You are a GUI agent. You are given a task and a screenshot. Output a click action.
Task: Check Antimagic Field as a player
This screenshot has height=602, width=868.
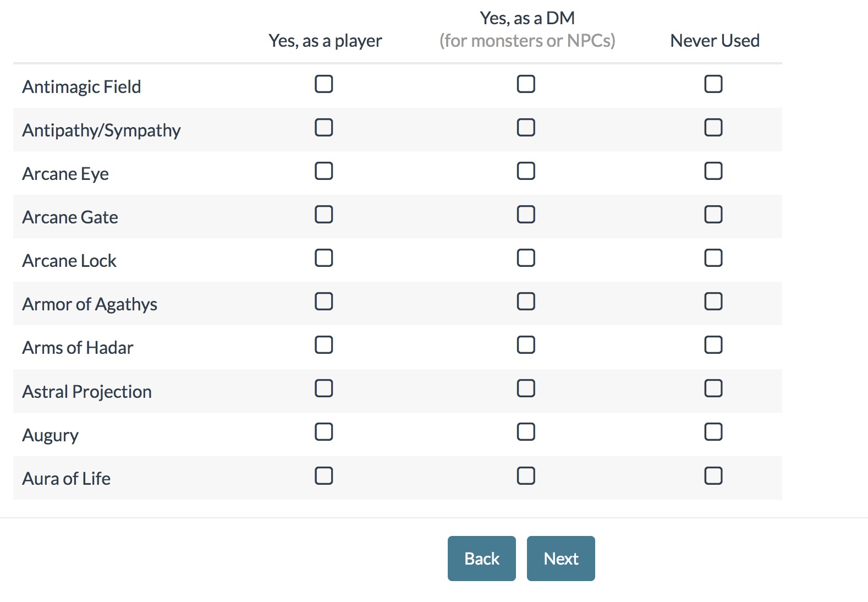click(x=323, y=84)
